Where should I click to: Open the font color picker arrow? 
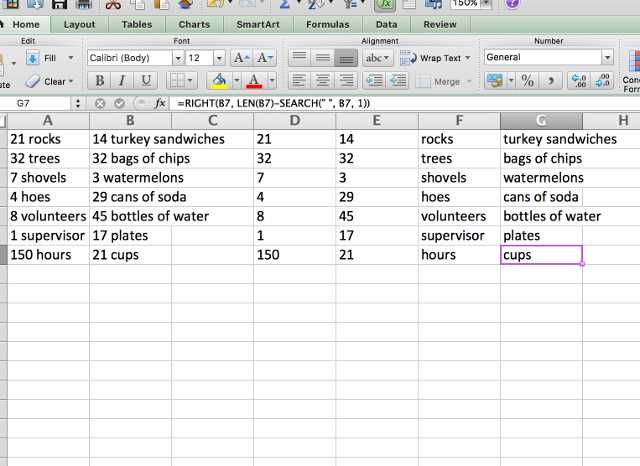[272, 80]
